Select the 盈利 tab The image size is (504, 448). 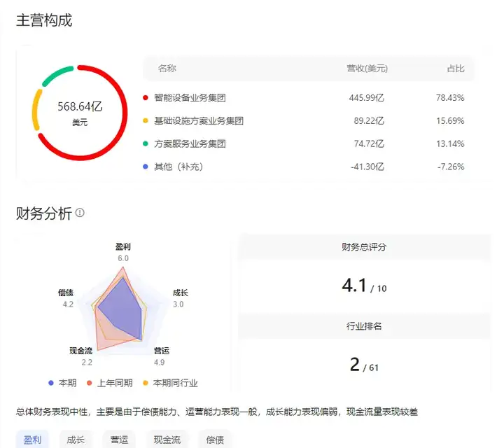coord(32,440)
